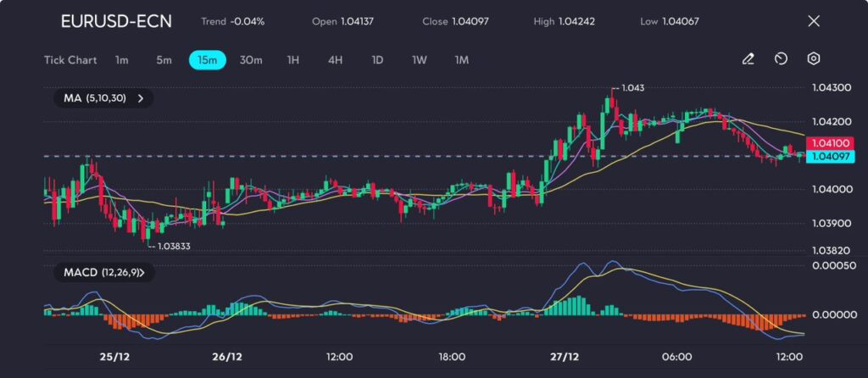This screenshot has width=868, height=378.
Task: Select the 1D daily timeframe
Action: (377, 60)
